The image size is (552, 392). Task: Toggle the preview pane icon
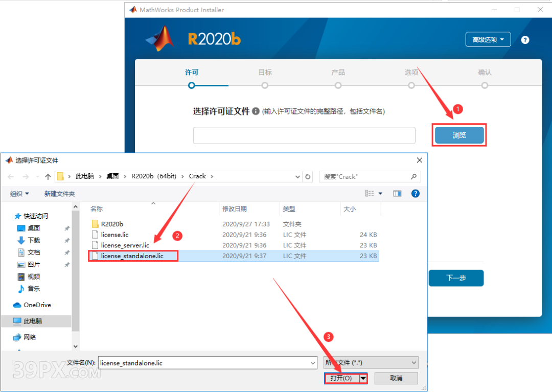tap(397, 194)
